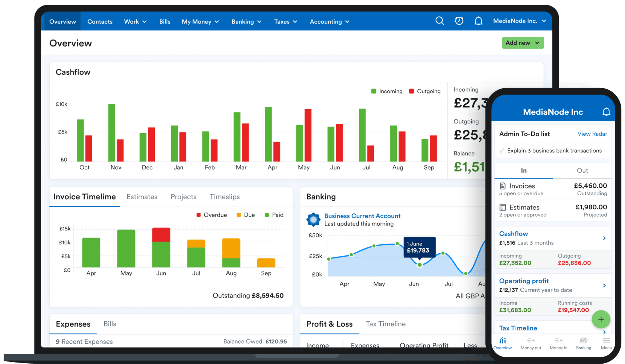Image resolution: width=625 pixels, height=364 pixels.
Task: Tap the green plus floating button
Action: (x=601, y=319)
